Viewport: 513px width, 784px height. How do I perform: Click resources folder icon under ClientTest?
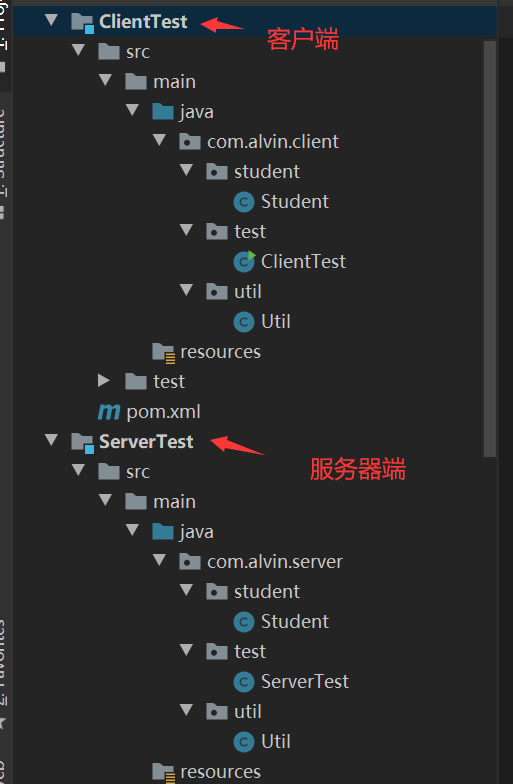point(164,352)
